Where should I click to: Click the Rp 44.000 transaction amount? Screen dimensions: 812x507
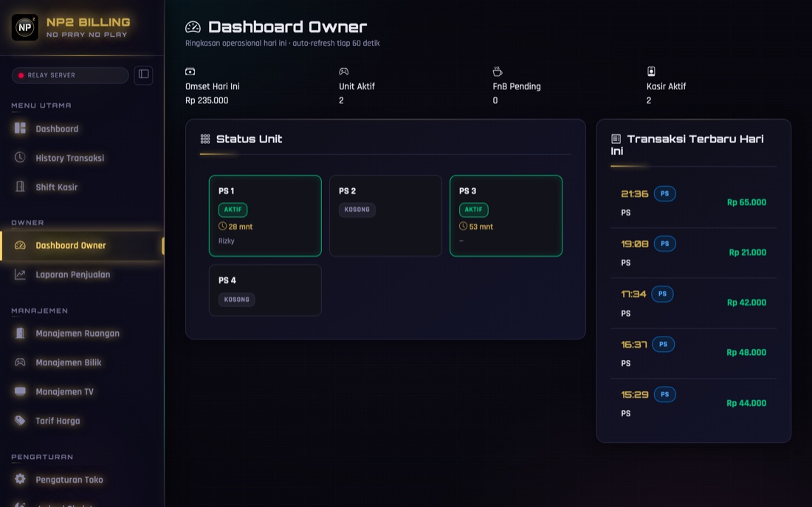[x=746, y=403]
